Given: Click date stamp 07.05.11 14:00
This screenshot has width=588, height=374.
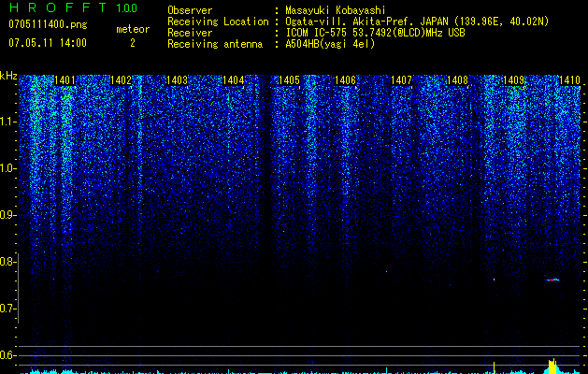Looking at the screenshot, I should click(48, 43).
